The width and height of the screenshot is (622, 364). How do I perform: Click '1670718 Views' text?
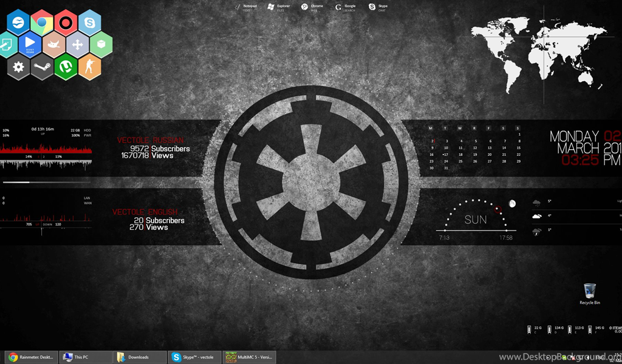point(147,155)
